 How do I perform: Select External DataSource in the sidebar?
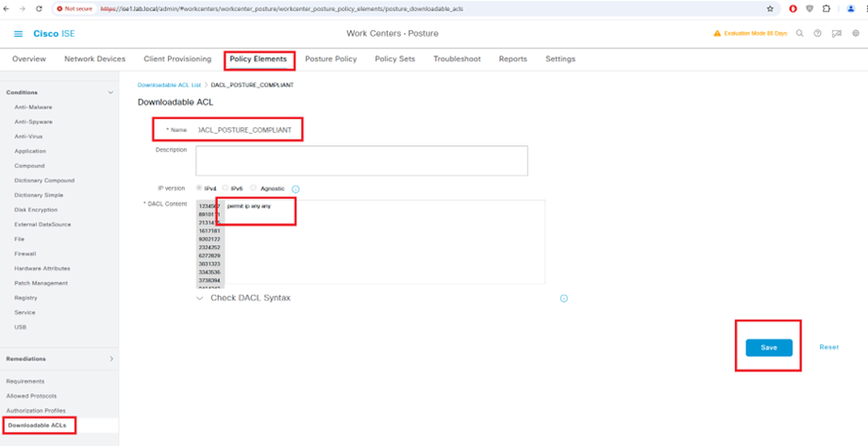click(42, 224)
